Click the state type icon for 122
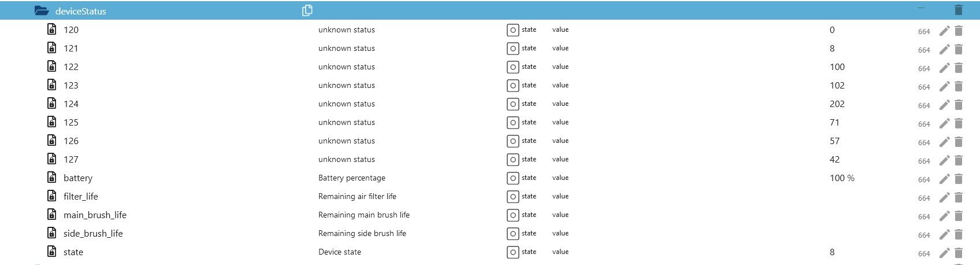The height and width of the screenshot is (265, 980). pyautogui.click(x=513, y=67)
